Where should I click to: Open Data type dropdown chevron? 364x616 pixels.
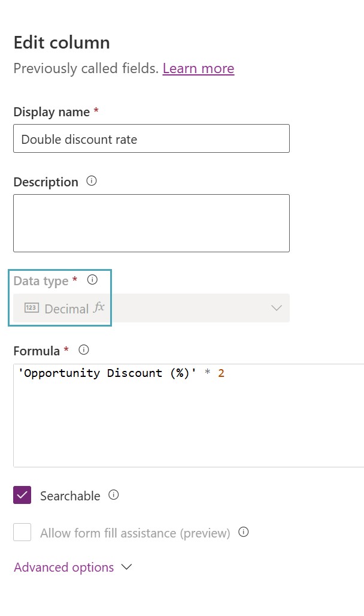coord(276,308)
